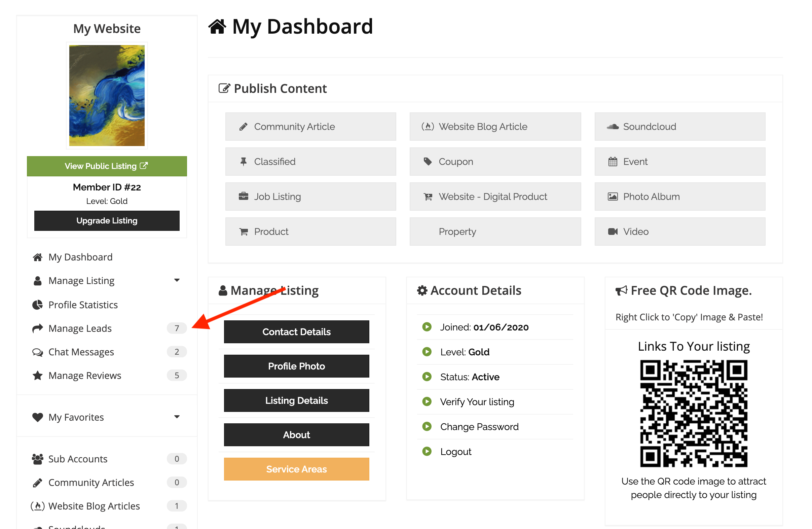Viewport: 812px width, 529px height.
Task: Click the QR code image
Action: point(694,414)
